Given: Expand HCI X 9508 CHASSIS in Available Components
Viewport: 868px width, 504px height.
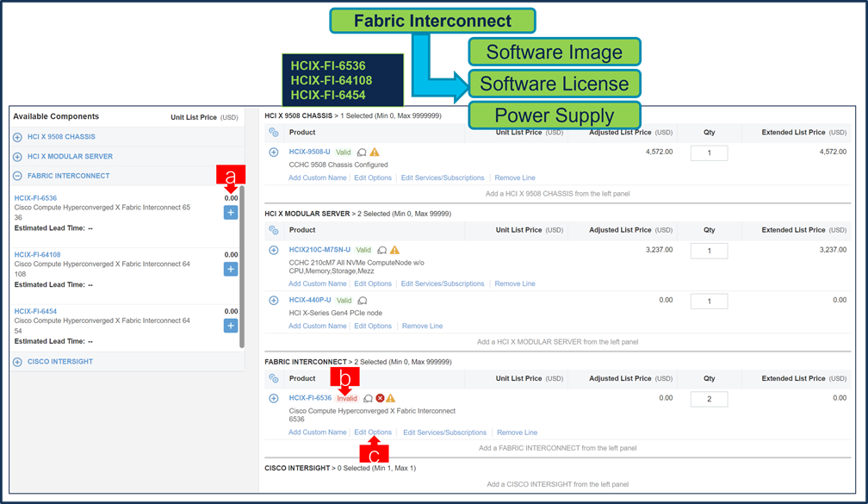Looking at the screenshot, I should click(18, 137).
